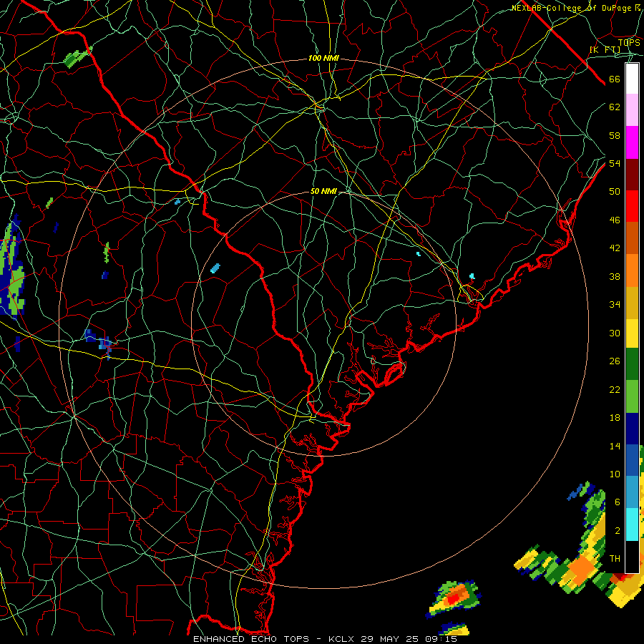Click the legend value 14
Viewport: 644px width, 644px height.
click(x=615, y=446)
